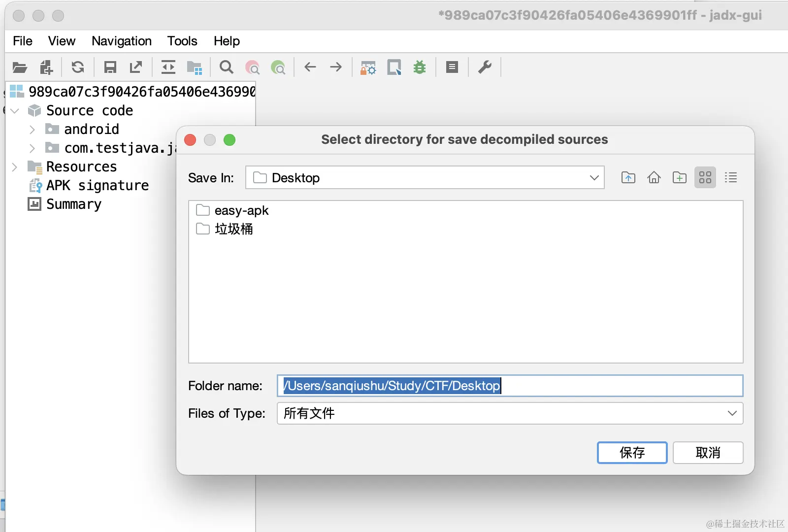Expand the Resources tree node
The height and width of the screenshot is (532, 788).
tap(15, 167)
